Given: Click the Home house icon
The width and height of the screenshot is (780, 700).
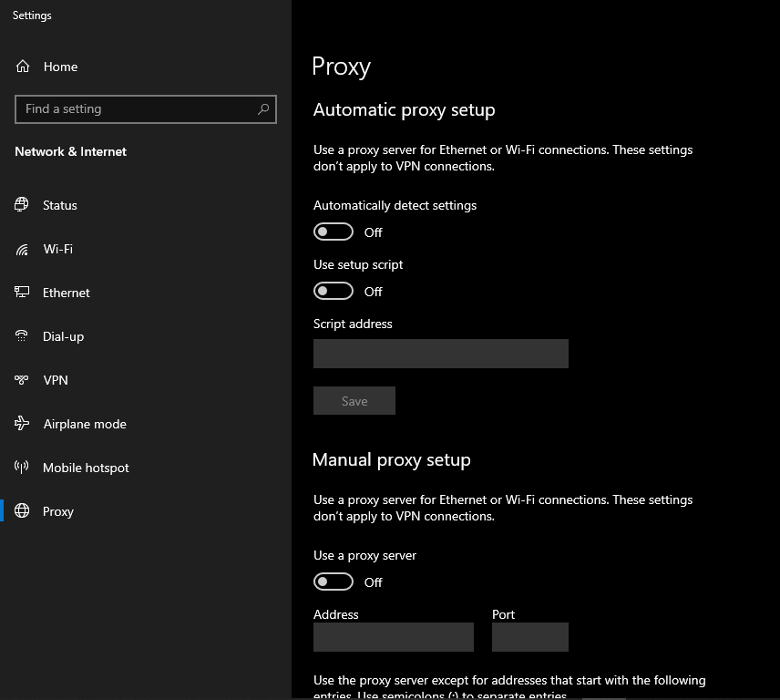Looking at the screenshot, I should pyautogui.click(x=23, y=67).
